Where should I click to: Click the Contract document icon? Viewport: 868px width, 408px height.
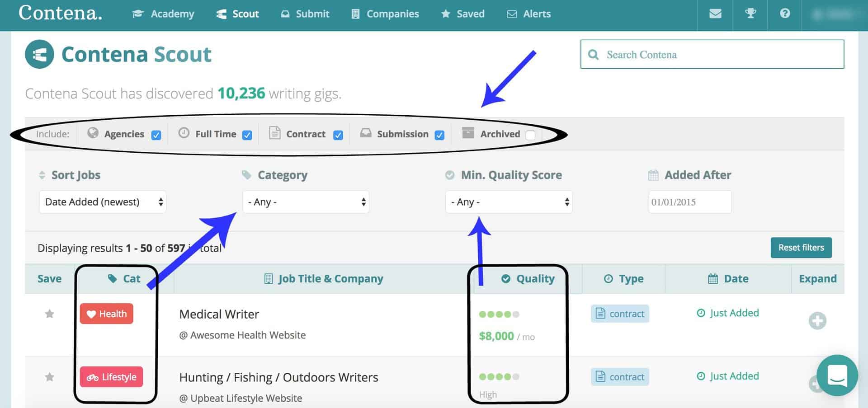pos(274,132)
